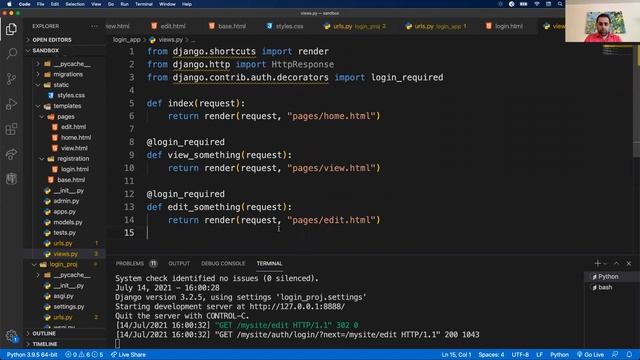
Task: Open home.html in pages folder
Action: point(76,138)
